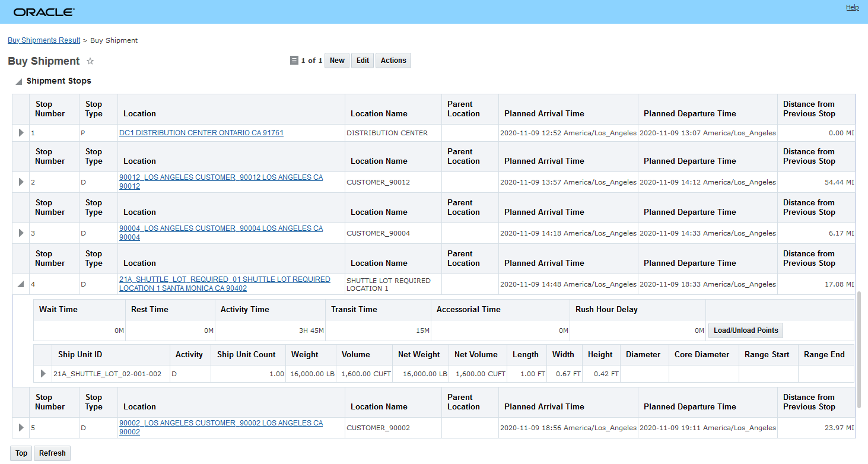The image size is (868, 464).
Task: Go back to Buy Shipments Result breadcrumb
Action: [44, 40]
